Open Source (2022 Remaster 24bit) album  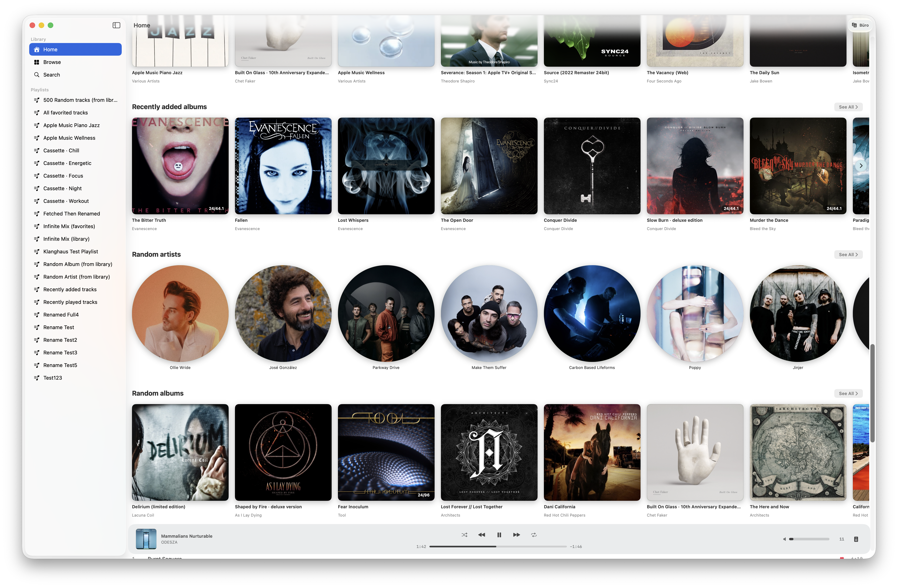592,41
